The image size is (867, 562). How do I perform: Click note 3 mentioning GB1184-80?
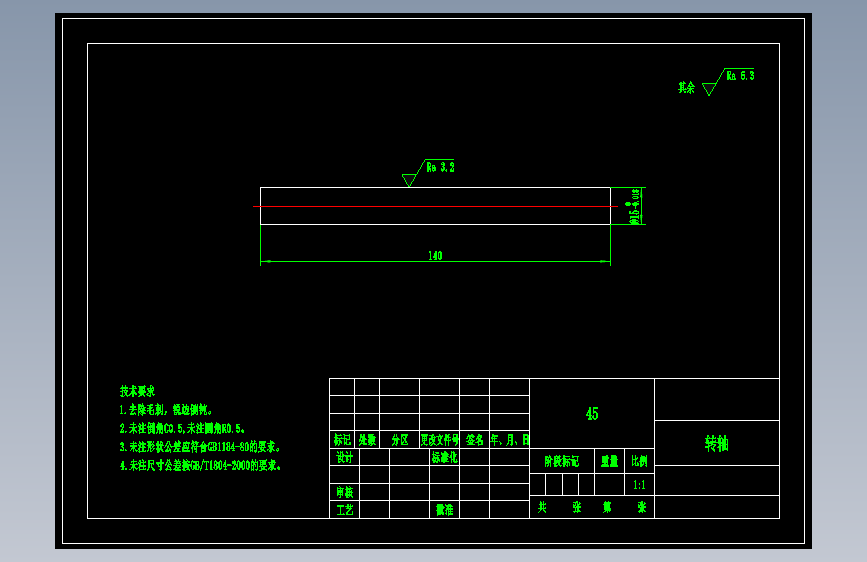[x=200, y=447]
